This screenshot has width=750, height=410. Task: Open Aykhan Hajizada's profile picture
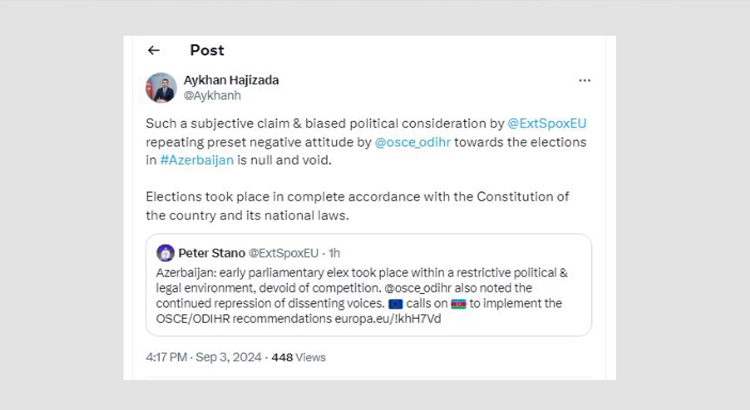(x=161, y=88)
